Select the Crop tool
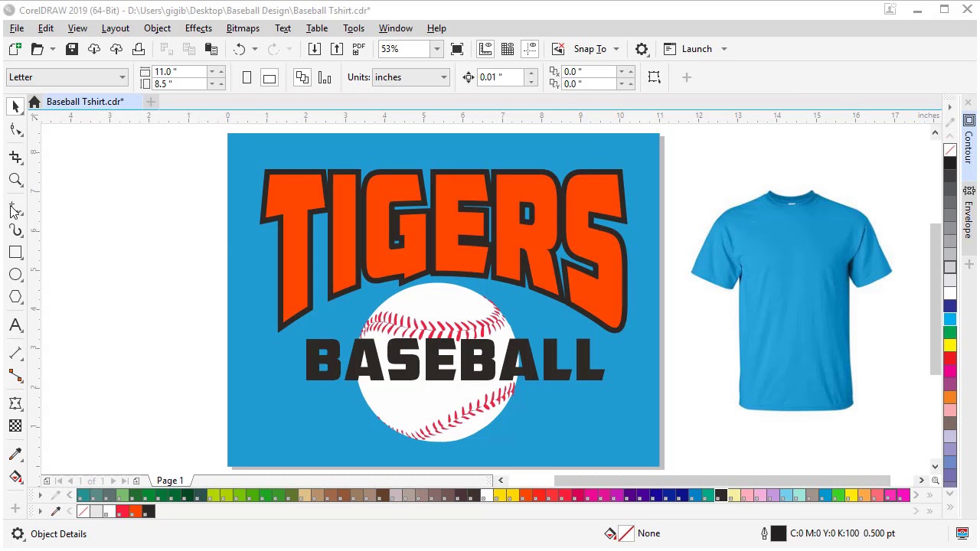The height and width of the screenshot is (551, 980). point(15,157)
